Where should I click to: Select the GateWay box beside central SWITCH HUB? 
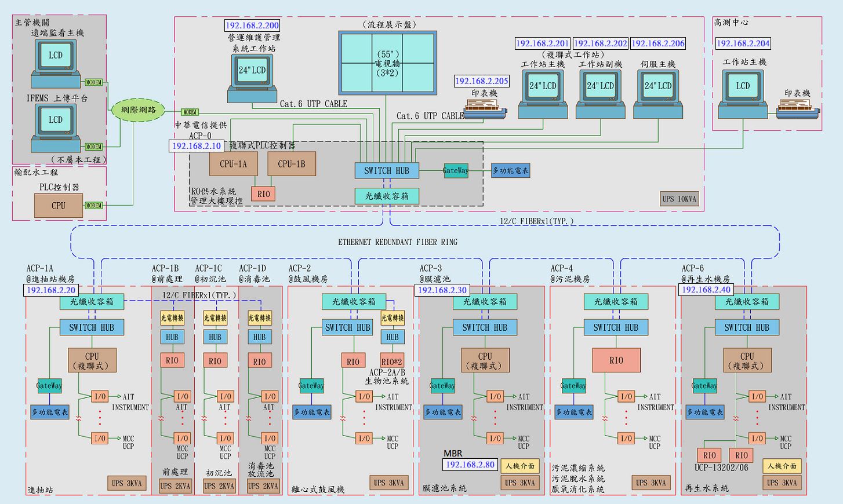(456, 170)
